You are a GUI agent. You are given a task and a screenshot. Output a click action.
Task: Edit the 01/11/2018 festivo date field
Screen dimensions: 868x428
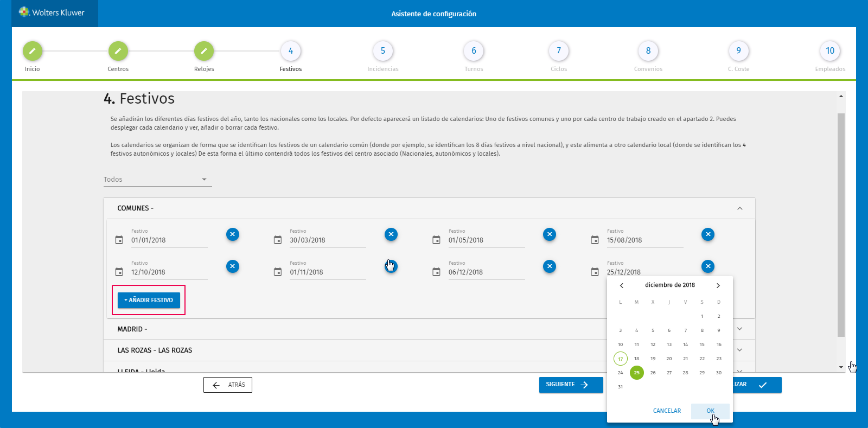click(x=328, y=272)
